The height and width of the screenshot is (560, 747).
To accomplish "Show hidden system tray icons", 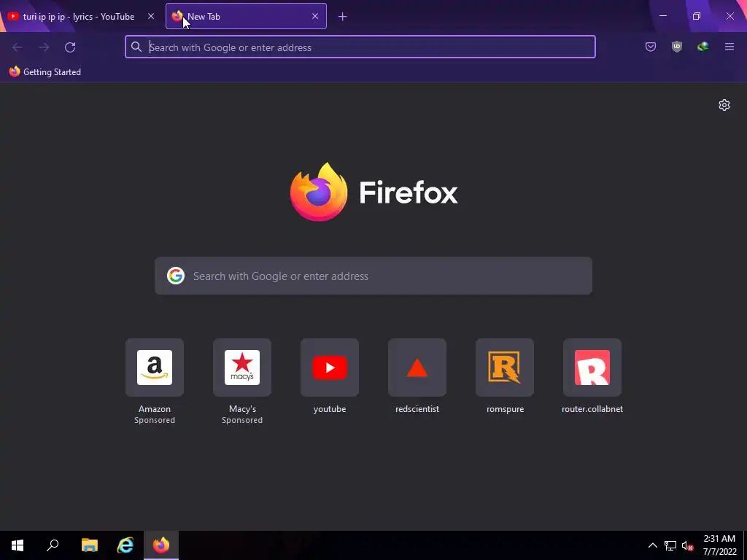I will [x=653, y=545].
